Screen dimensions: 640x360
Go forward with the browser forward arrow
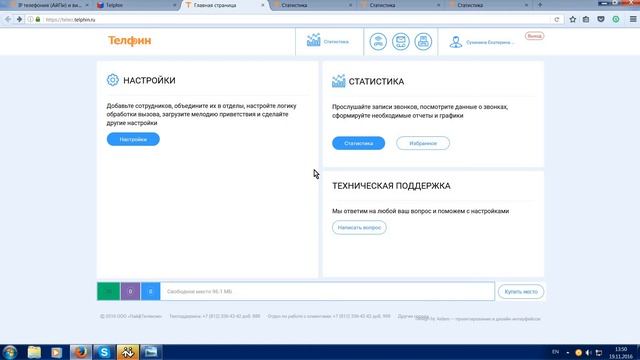coord(19,19)
